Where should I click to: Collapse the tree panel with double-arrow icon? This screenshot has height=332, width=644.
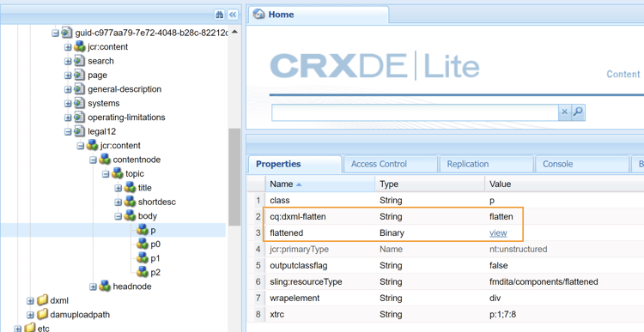pyautogui.click(x=233, y=15)
